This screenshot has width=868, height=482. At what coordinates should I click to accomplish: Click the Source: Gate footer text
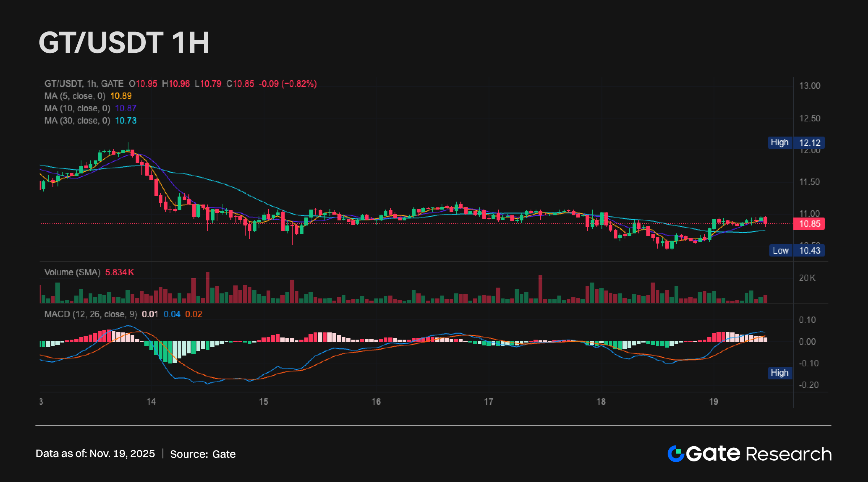coord(203,454)
